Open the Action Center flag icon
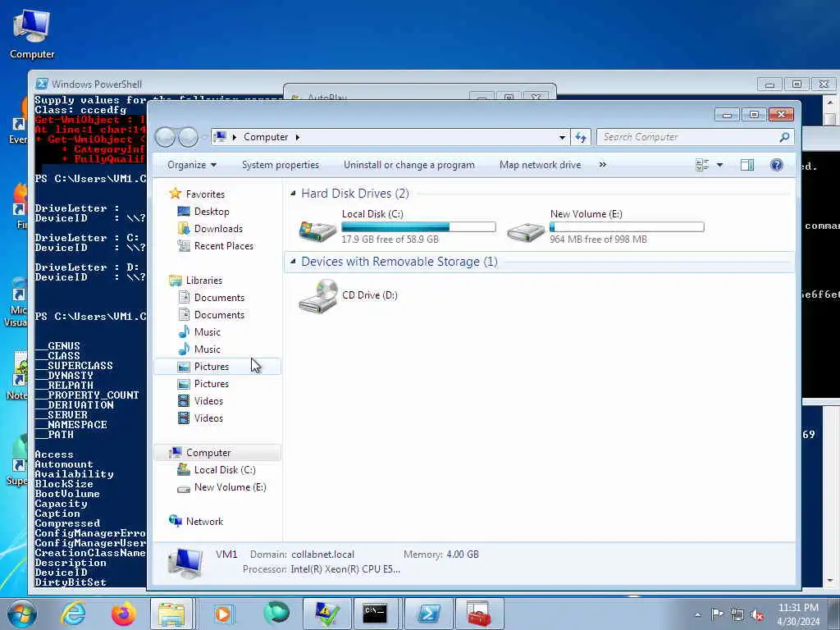Viewport: 840px width, 630px height. pyautogui.click(x=717, y=614)
